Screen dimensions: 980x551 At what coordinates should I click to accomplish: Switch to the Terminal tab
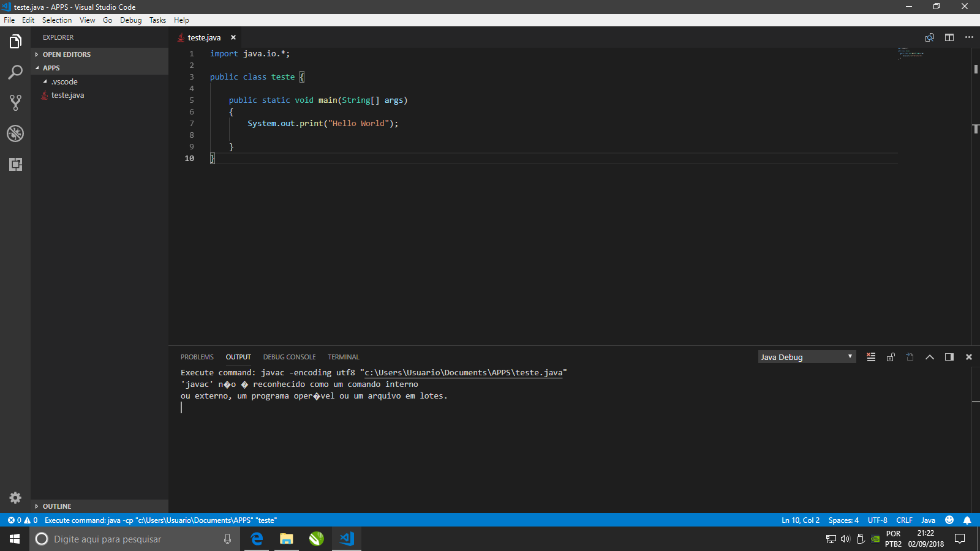pos(344,357)
